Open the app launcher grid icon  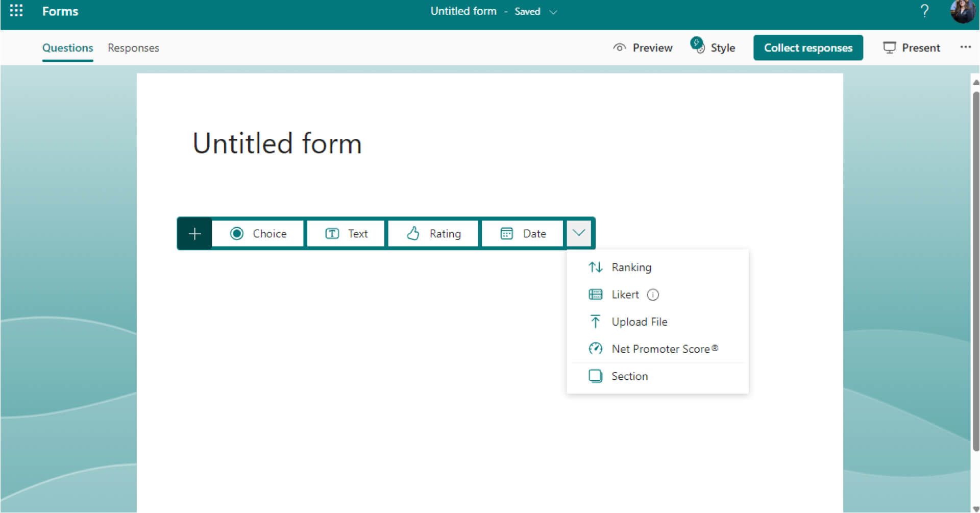point(16,11)
